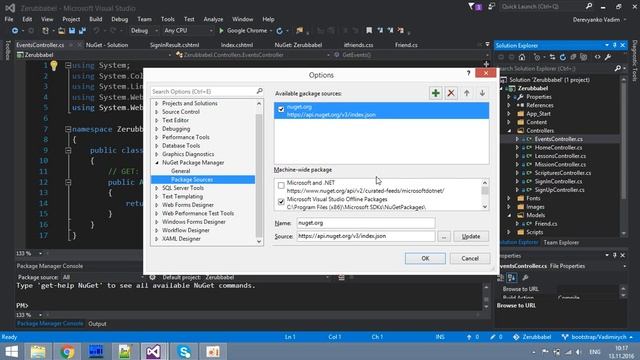Click the Quick Launch search magnifier

click(589, 7)
